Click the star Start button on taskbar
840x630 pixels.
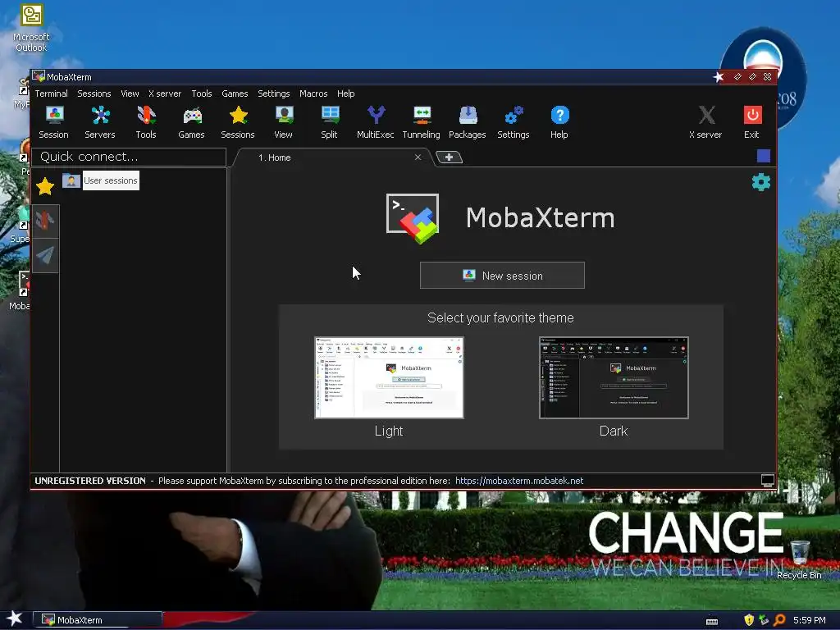tap(15, 619)
